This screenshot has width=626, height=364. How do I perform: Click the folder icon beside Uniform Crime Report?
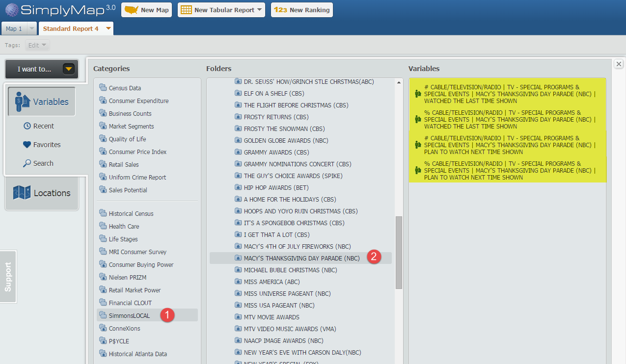(103, 177)
